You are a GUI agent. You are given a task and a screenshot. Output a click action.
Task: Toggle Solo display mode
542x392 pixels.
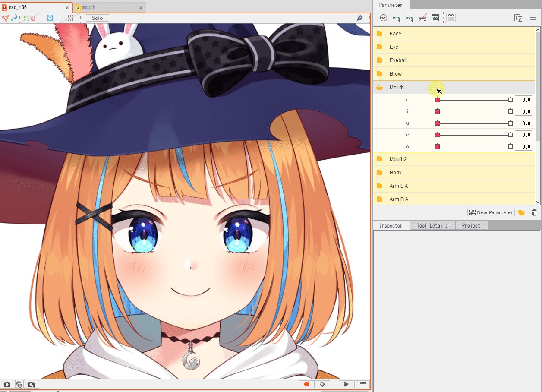[97, 18]
